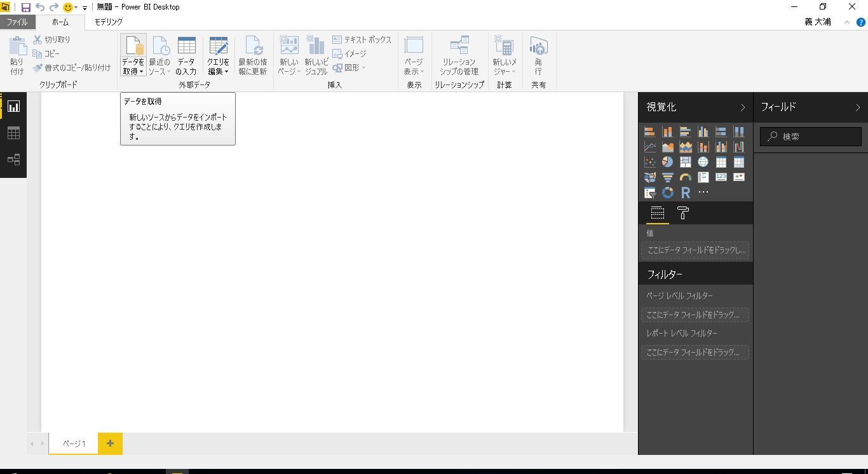Open the ページ表示 dropdown
Screen dimensions: 868x474
tap(414, 55)
